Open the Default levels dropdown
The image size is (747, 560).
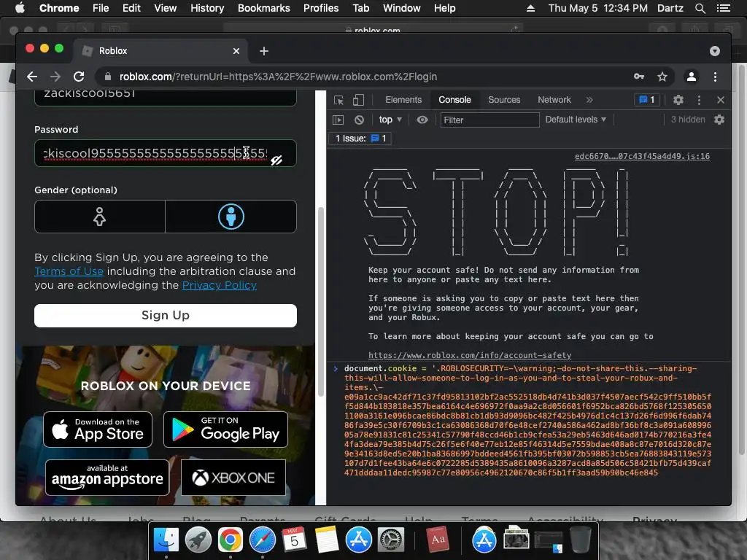click(x=576, y=120)
